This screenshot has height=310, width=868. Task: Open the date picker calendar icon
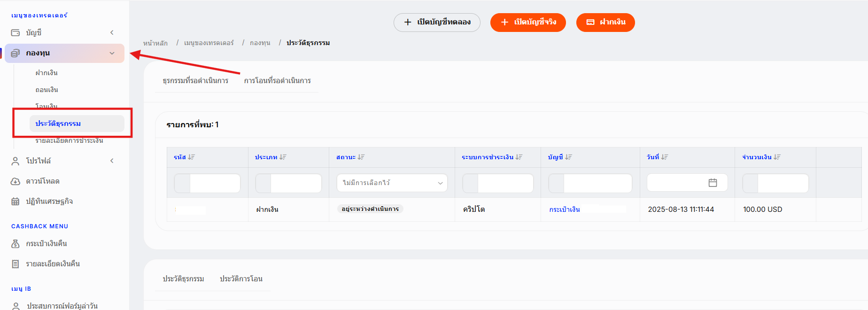click(x=713, y=183)
